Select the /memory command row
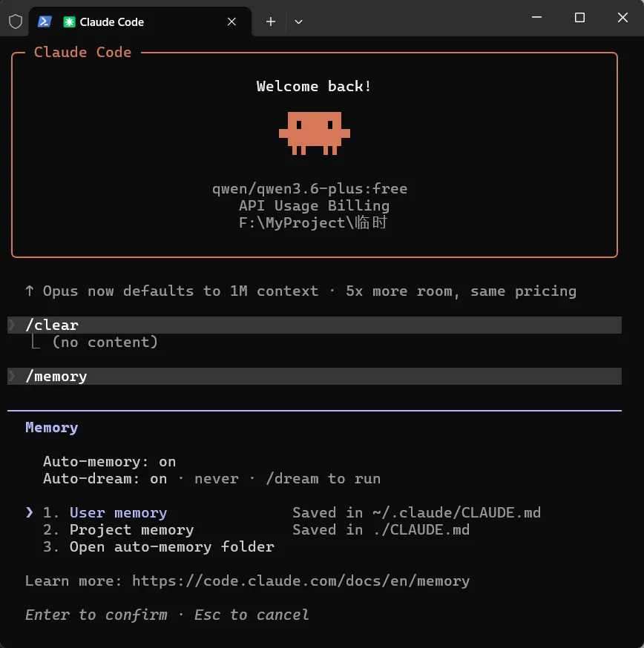 pos(315,376)
